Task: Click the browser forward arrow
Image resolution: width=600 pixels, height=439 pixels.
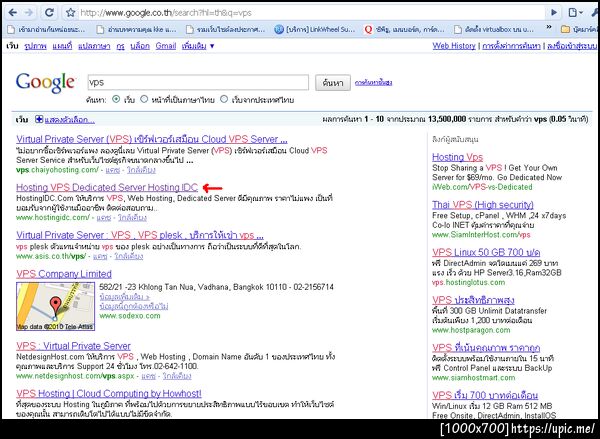Action: [29, 13]
